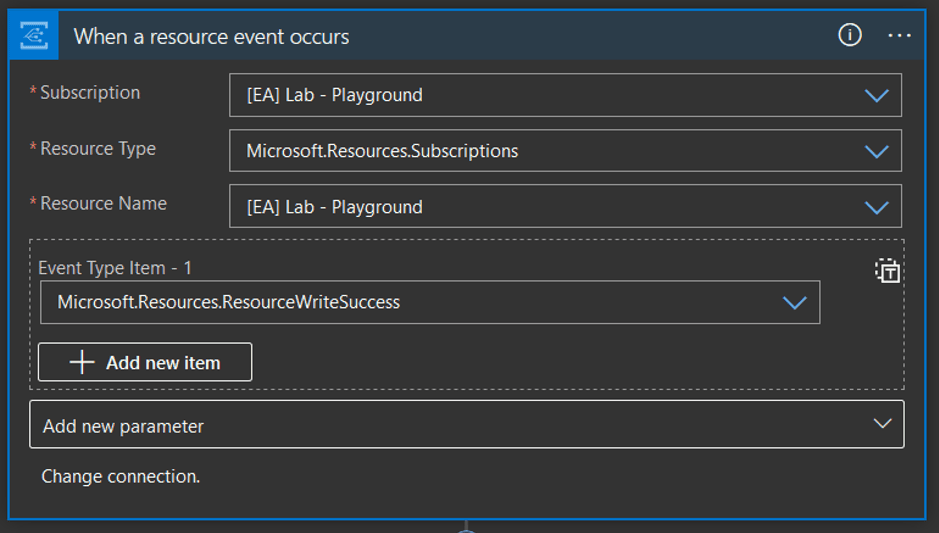Select the Resource Name field value
The width and height of the screenshot is (939, 533).
click(x=565, y=207)
